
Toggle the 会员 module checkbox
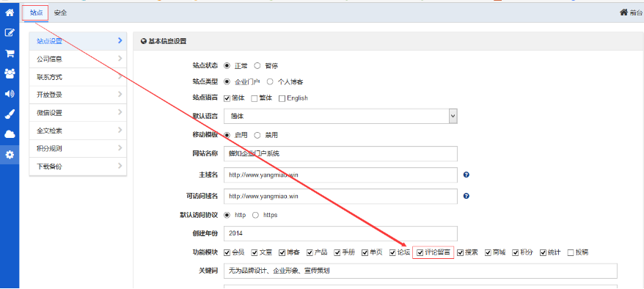click(x=227, y=253)
